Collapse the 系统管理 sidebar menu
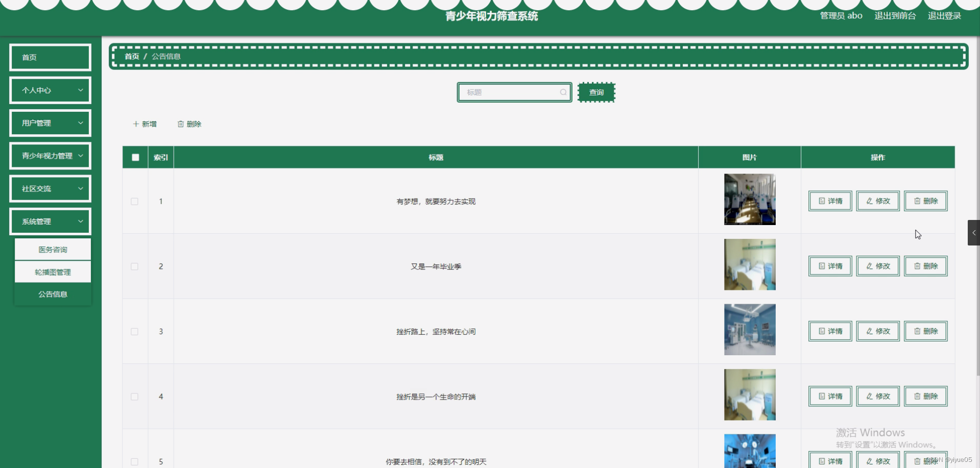The height and width of the screenshot is (468, 980). coord(51,221)
